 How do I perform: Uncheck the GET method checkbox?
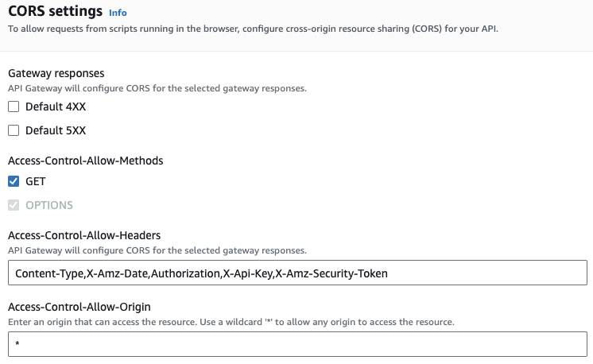pyautogui.click(x=14, y=181)
